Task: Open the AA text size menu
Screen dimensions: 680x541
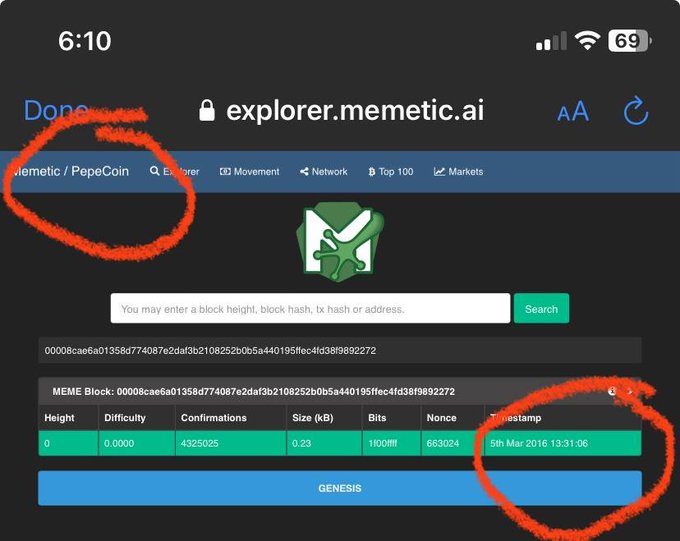Action: tap(573, 111)
